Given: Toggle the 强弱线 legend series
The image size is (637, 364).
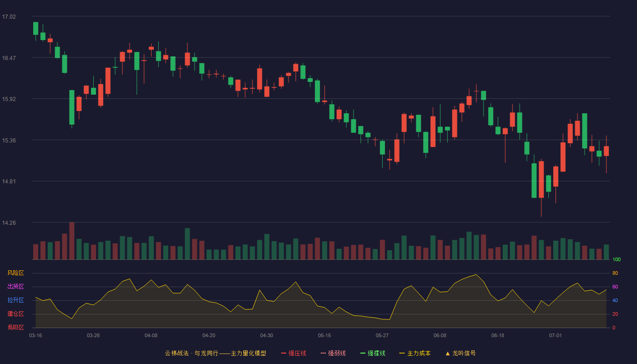Looking at the screenshot, I should click(333, 353).
